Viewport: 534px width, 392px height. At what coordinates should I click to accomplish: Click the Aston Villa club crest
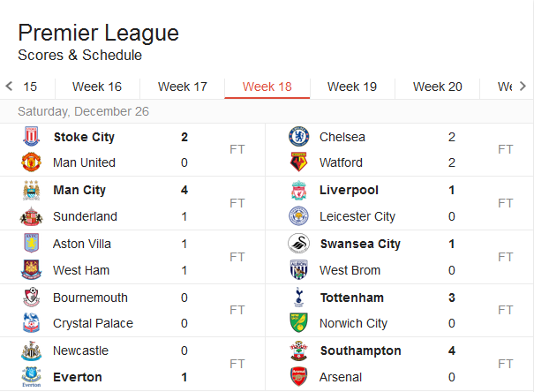coord(31,244)
